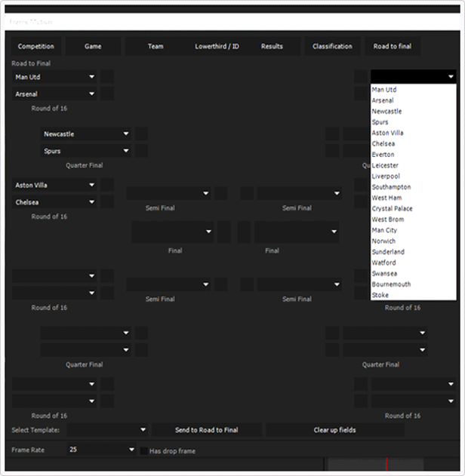This screenshot has width=465, height=476.
Task: Click the score field beside Aston Villa
Action: [x=107, y=185]
